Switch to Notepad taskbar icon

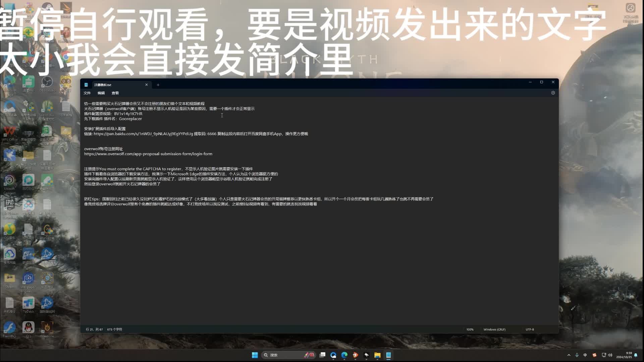(388, 355)
